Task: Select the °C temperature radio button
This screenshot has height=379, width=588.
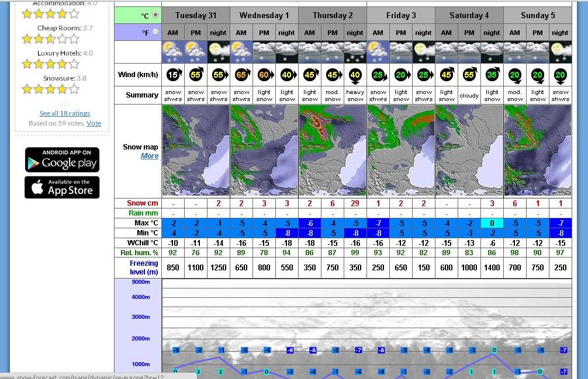Action: click(x=155, y=15)
